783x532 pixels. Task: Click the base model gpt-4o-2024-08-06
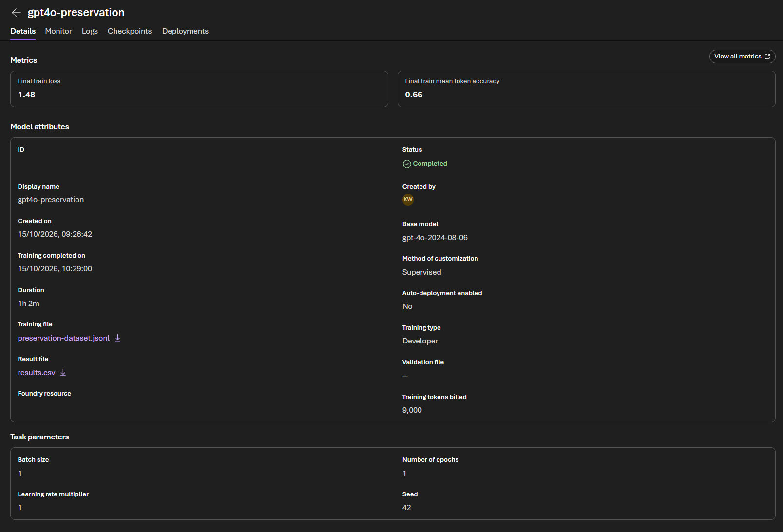[435, 238]
